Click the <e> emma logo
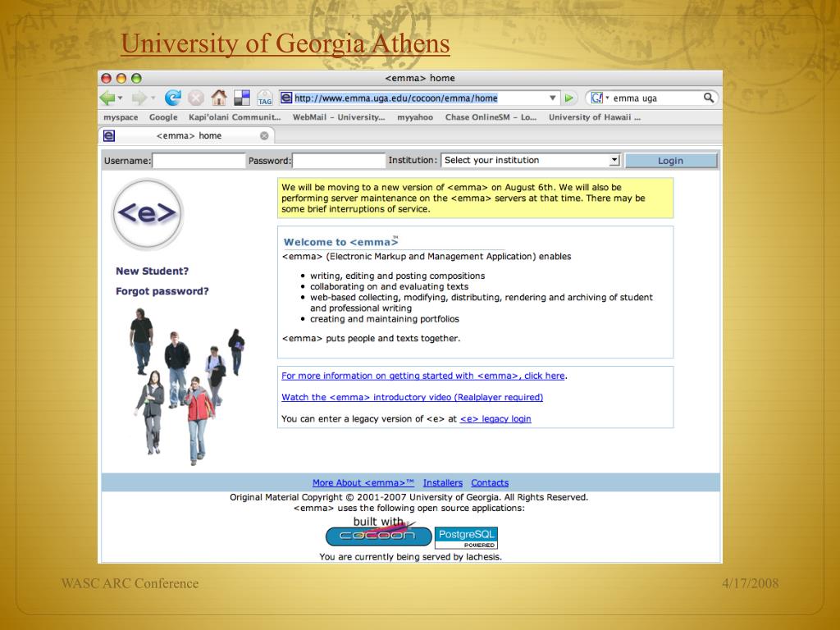Viewport: 840px width, 630px height. [148, 214]
